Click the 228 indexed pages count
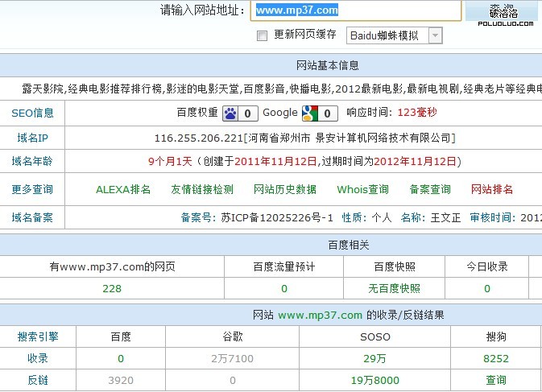Image resolution: width=542 pixels, height=392 pixels. [112, 289]
